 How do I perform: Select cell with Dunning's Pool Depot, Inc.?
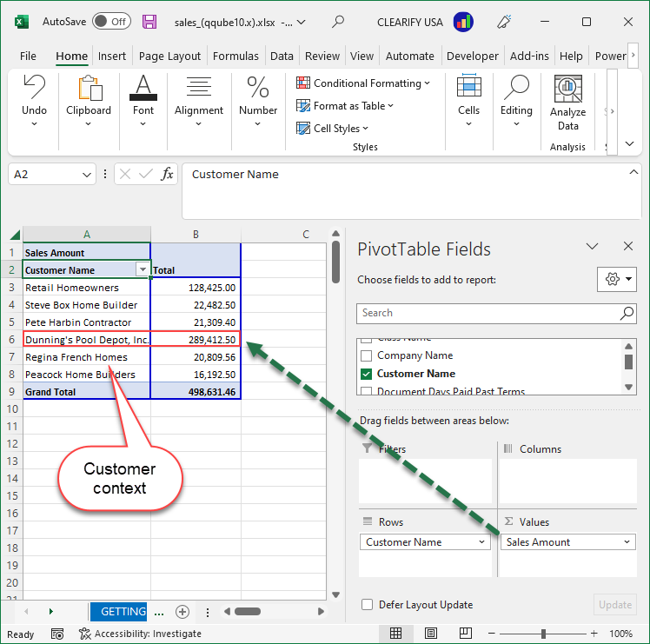87,340
